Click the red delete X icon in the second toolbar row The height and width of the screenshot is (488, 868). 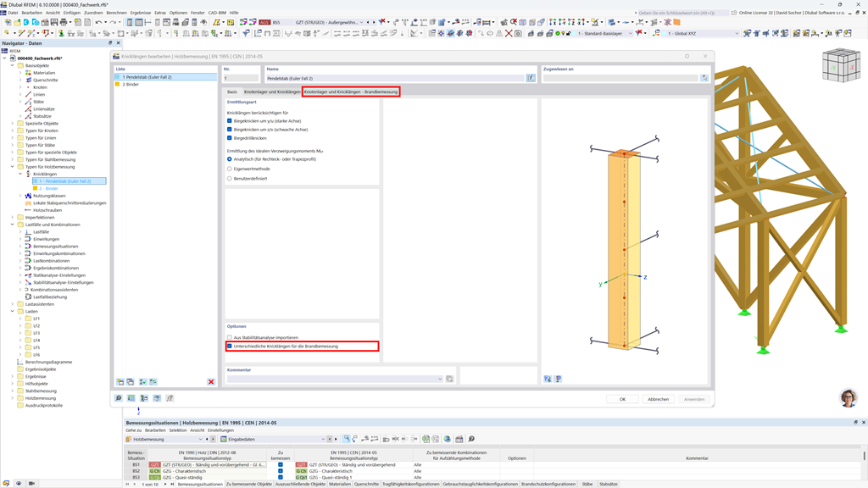pyautogui.click(x=509, y=33)
